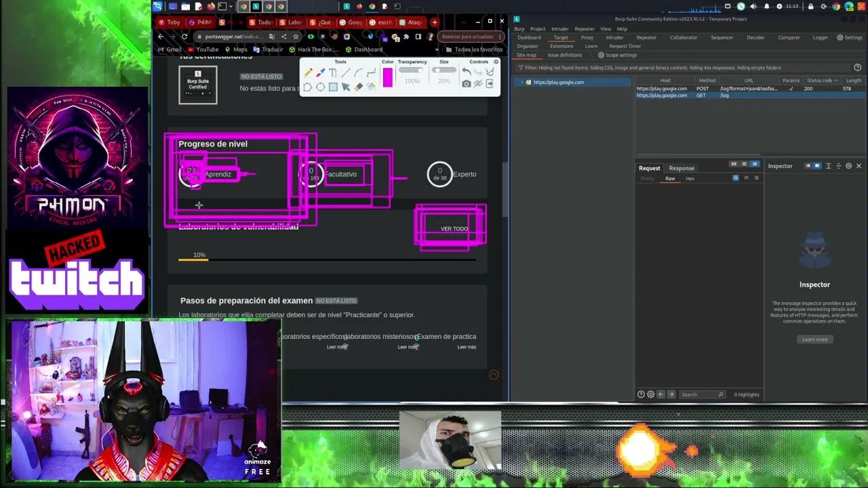This screenshot has width=868, height=488.
Task: Expand the play.google.com tree node
Action: [521, 82]
